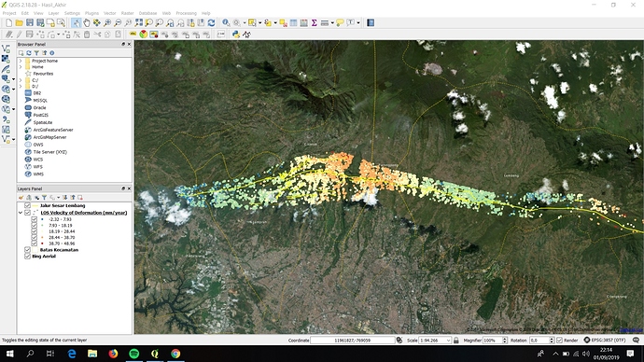Click the Magnifier percentage field
This screenshot has height=362, width=644.
point(492,341)
